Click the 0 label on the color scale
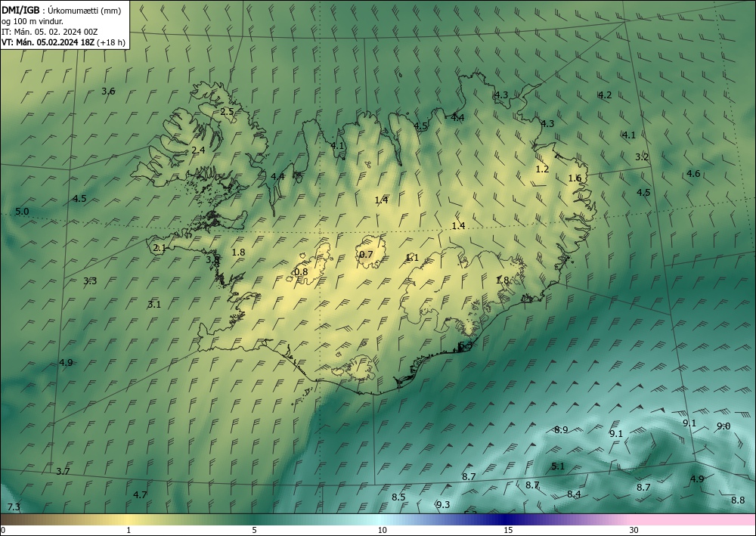The height and width of the screenshot is (536, 756). (3, 530)
